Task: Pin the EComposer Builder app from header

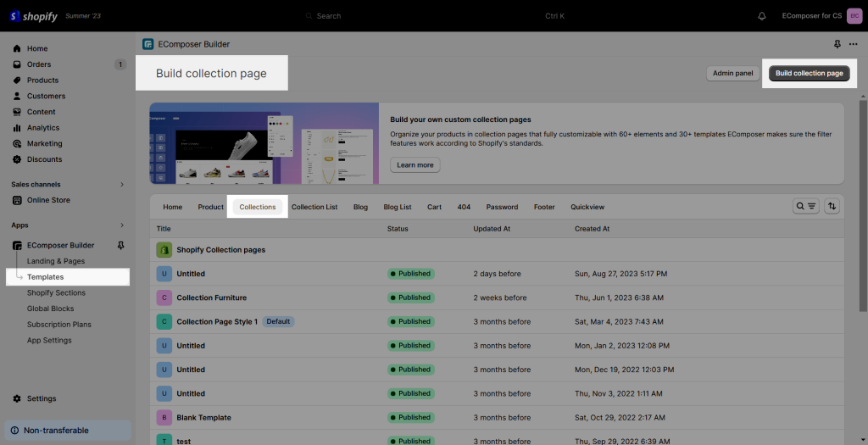Action: (837, 44)
